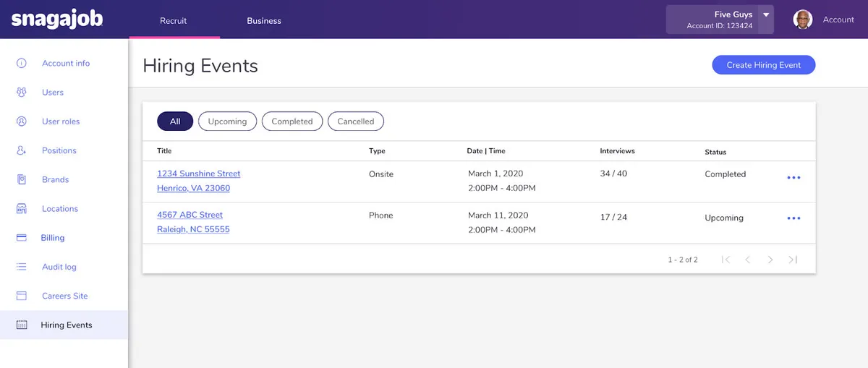868x368 pixels.
Task: Open actions menu for 1234 Sunshine Street event
Action: [x=793, y=178]
